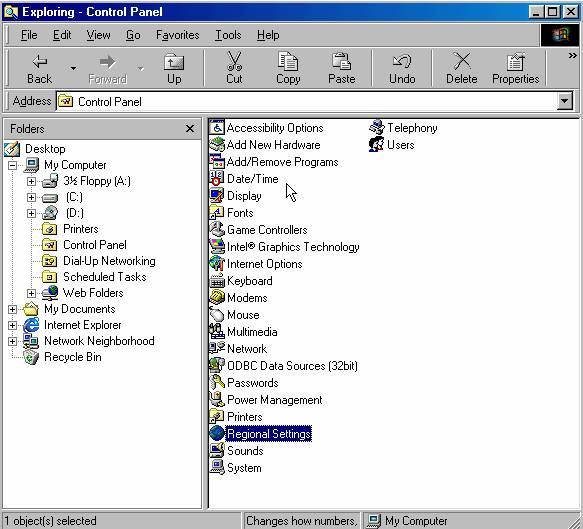Click the Properties toolbar button
Viewport: 583px width, 529px height.
515,68
